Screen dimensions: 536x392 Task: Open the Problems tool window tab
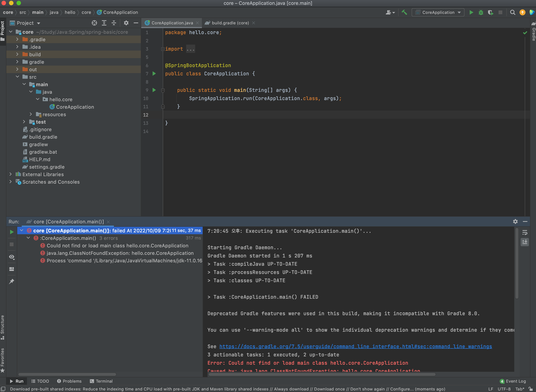pyautogui.click(x=69, y=381)
